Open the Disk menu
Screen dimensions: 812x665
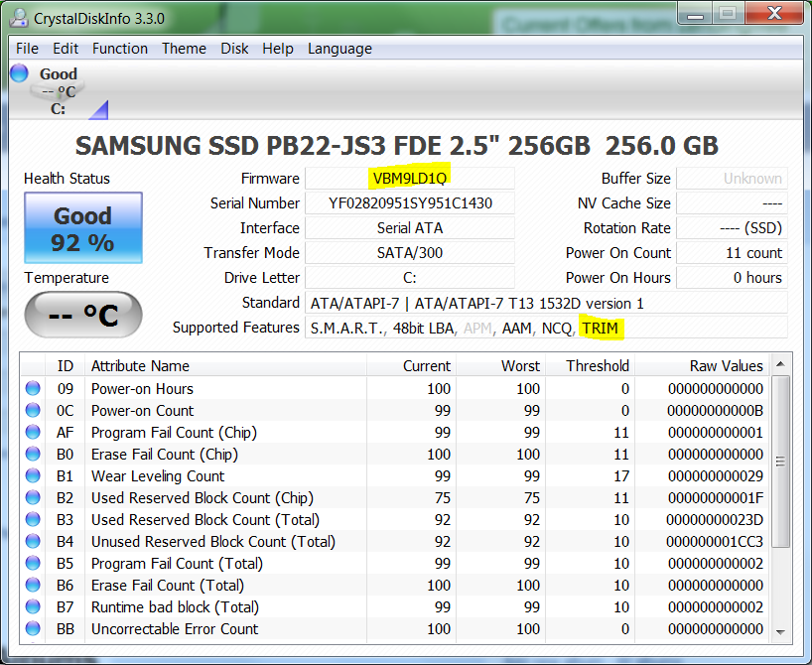click(x=234, y=49)
